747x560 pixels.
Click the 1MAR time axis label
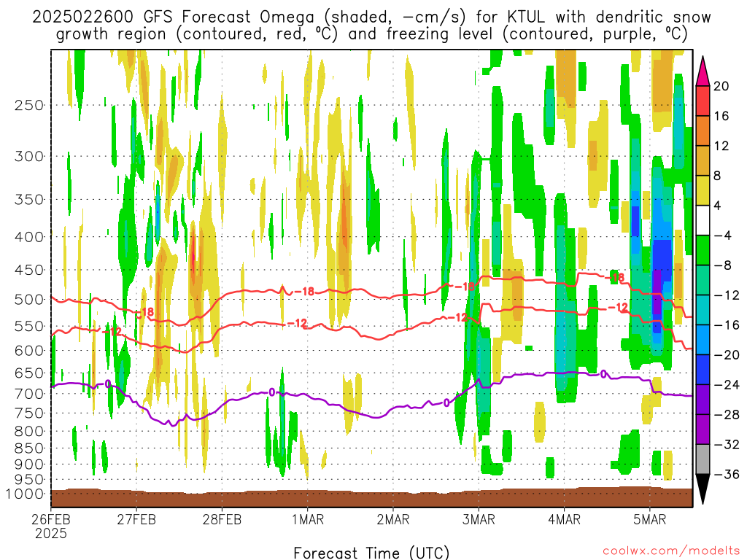[308, 519]
